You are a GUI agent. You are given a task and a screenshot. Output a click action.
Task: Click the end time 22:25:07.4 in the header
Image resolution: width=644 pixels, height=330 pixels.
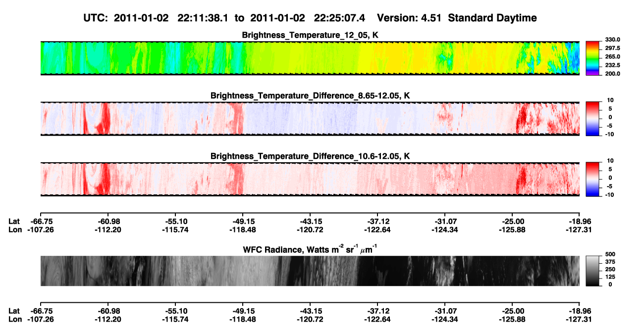click(x=339, y=18)
